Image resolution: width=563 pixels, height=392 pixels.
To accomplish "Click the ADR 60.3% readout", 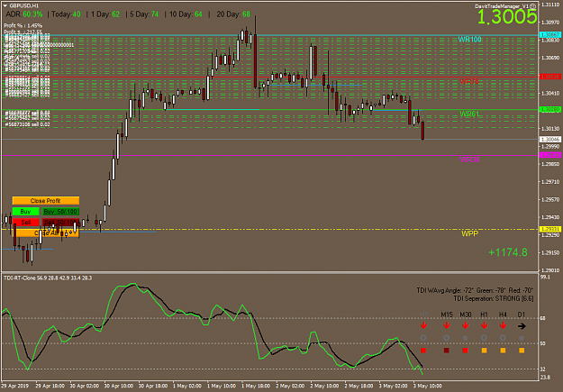I will 24,14.
